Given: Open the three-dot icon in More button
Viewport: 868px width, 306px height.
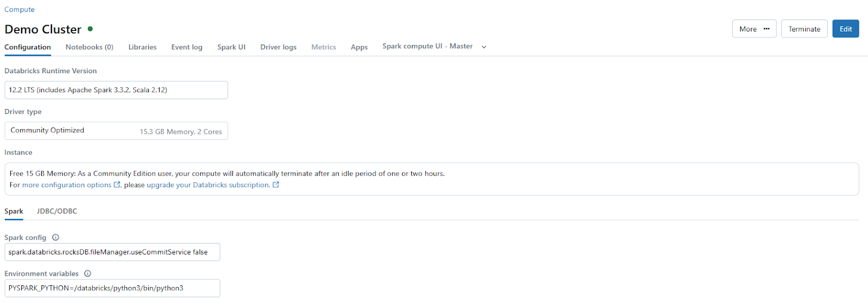Looking at the screenshot, I should tap(767, 29).
